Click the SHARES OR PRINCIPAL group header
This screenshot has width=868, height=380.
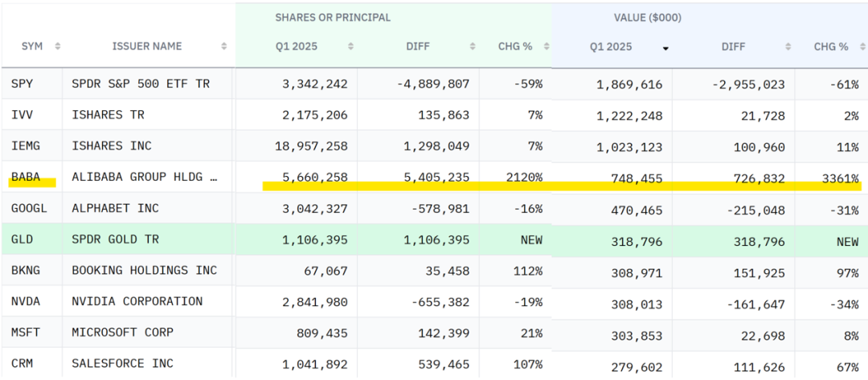click(x=333, y=18)
